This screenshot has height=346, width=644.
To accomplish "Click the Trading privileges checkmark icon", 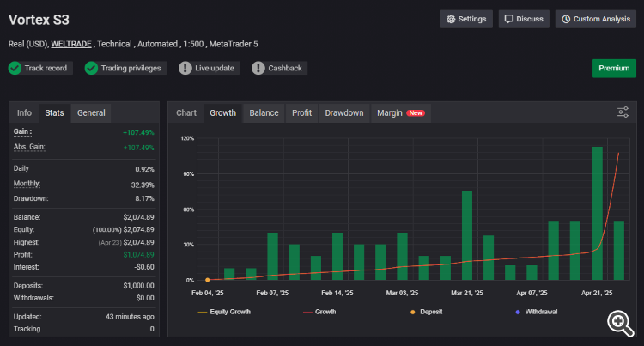I will pyautogui.click(x=92, y=68).
